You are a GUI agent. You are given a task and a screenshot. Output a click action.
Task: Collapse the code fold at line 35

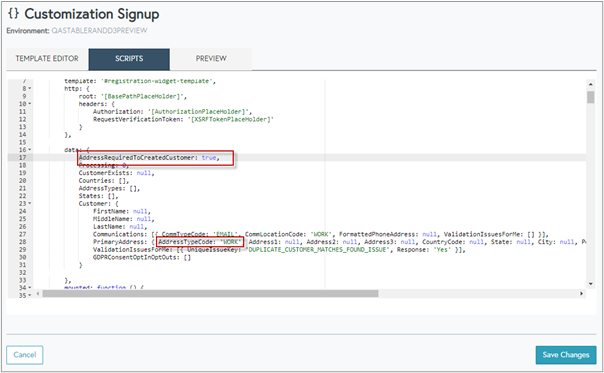(x=30, y=296)
